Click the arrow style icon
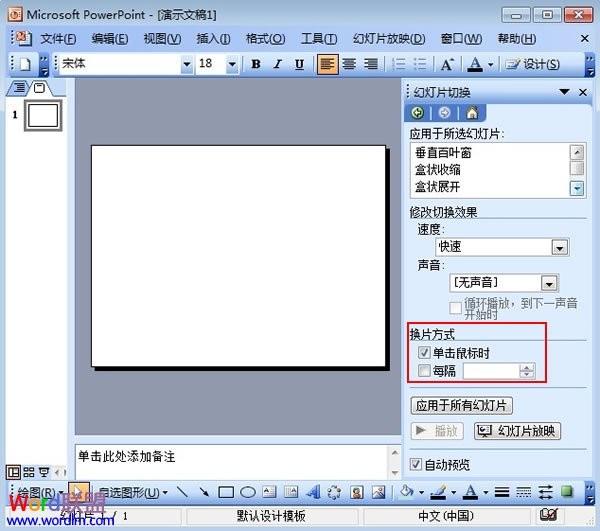The width and height of the screenshot is (600, 531). pos(545,492)
